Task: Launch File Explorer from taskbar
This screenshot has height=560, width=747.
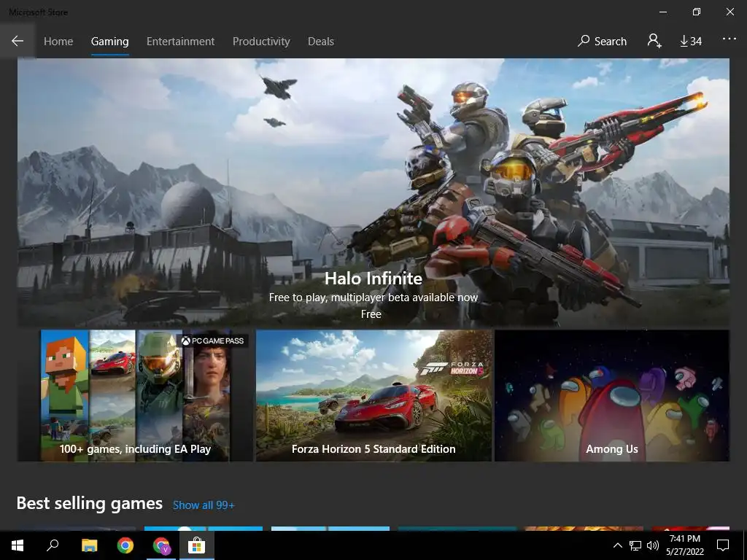Action: coord(89,545)
